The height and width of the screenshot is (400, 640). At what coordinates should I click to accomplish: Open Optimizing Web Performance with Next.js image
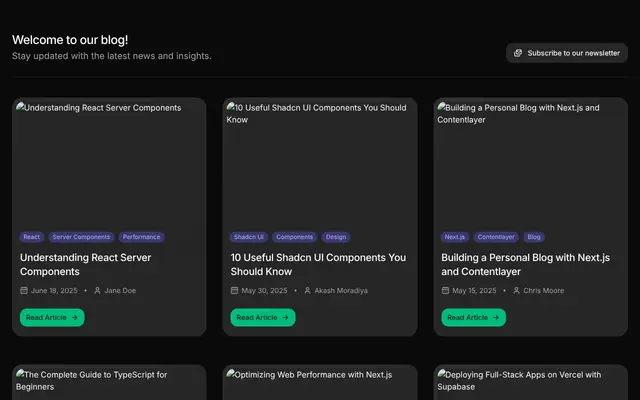tap(320, 382)
